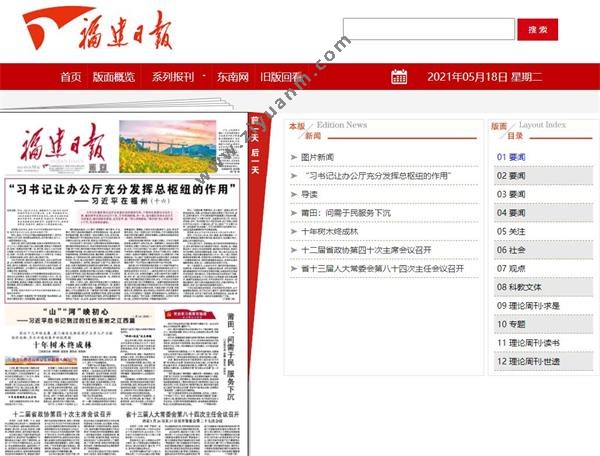Click the red 搜索 search button
Viewport: 600px width, 456px height.
coord(538,29)
